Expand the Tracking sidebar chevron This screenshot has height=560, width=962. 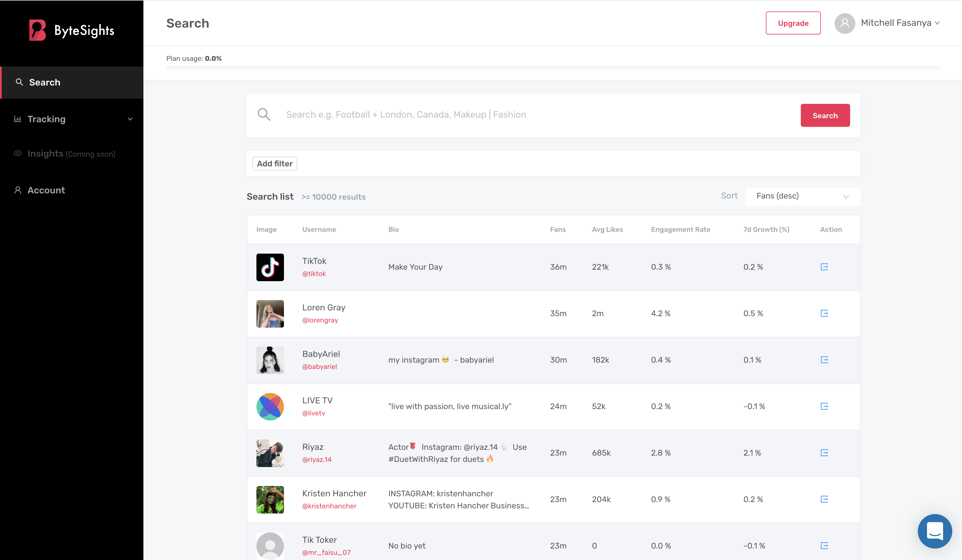pyautogui.click(x=130, y=119)
